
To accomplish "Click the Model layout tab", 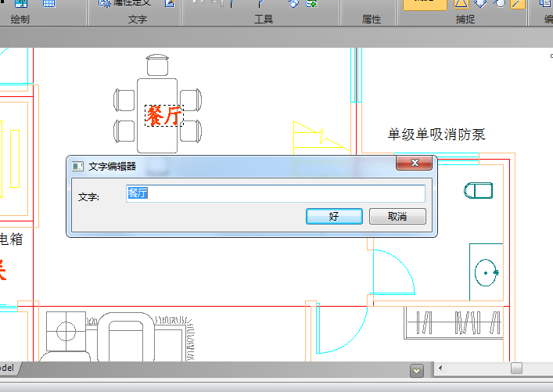I will tap(7, 368).
